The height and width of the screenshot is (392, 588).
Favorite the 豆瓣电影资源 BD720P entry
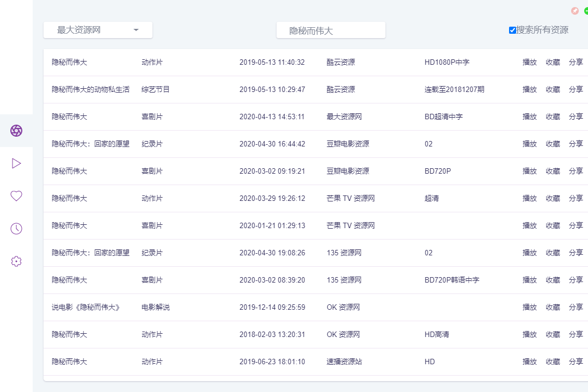click(553, 171)
